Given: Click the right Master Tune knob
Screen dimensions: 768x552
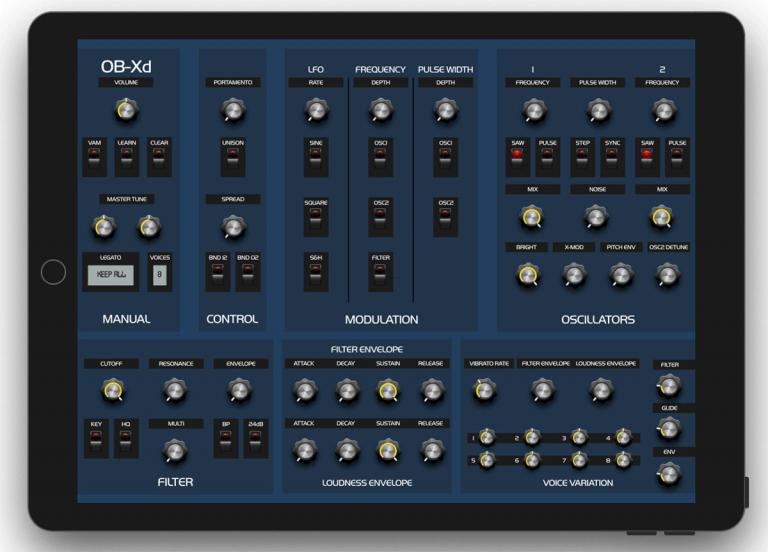Looking at the screenshot, I should pos(149,227).
